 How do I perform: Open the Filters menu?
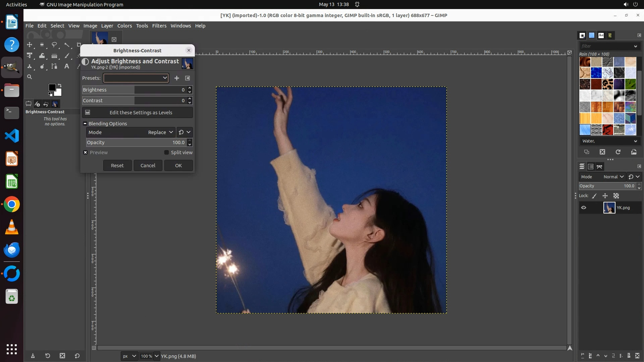[159, 26]
